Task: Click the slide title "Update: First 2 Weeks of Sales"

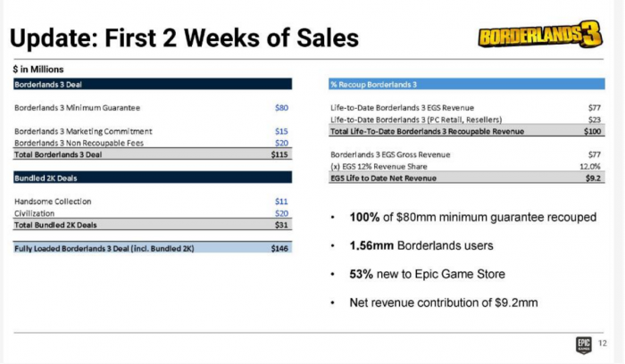Action: pyautogui.click(x=184, y=38)
